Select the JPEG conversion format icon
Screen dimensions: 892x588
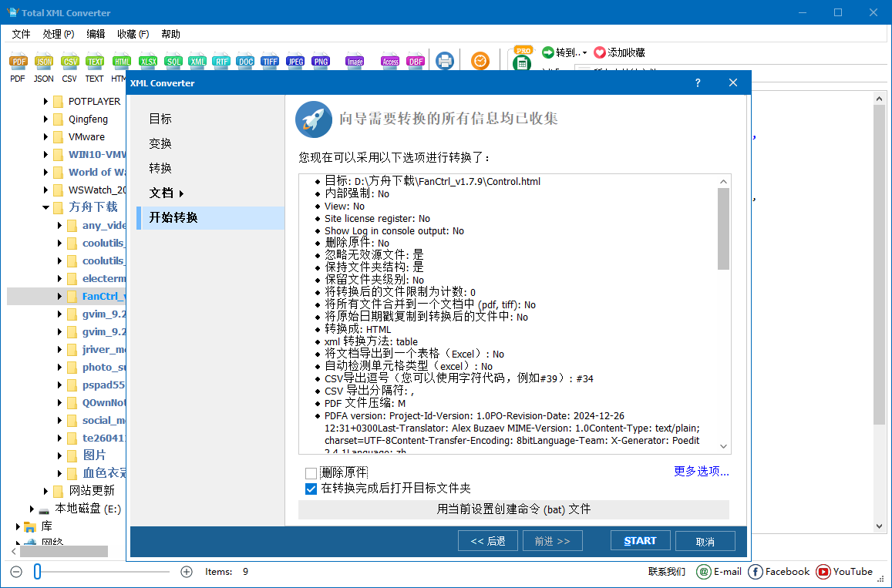pos(295,61)
